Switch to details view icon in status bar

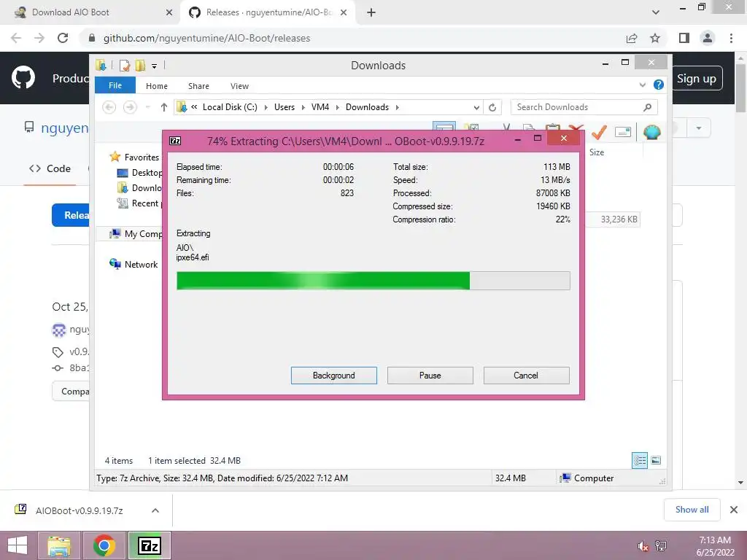pos(639,460)
